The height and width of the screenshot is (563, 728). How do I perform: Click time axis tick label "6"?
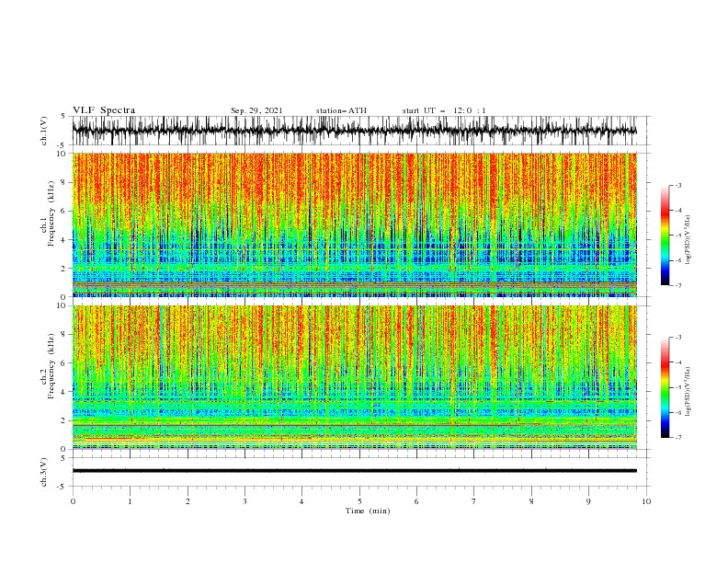pos(416,501)
